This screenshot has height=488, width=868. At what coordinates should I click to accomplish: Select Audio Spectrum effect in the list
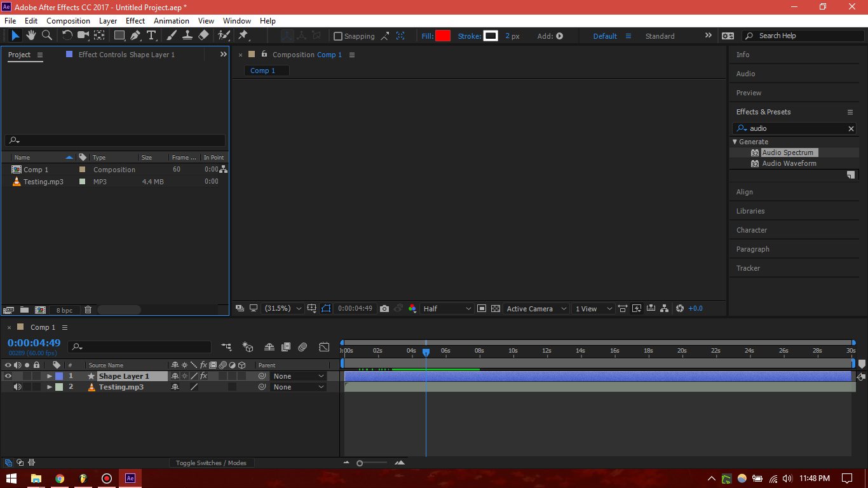[x=787, y=152]
